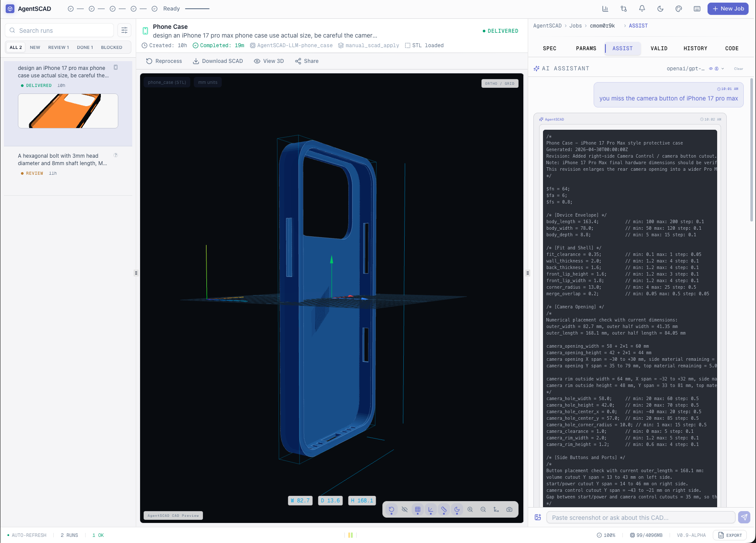Click the ORTHO / GRID view badge
The height and width of the screenshot is (543, 756).
pos(500,83)
